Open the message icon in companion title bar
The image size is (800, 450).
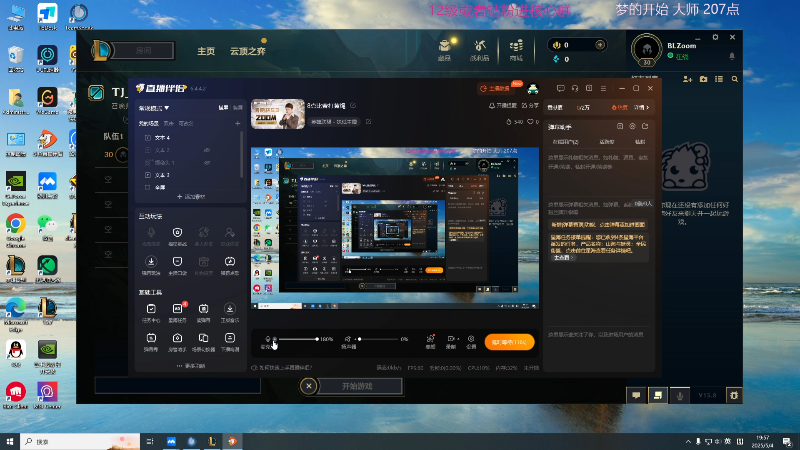pyautogui.click(x=561, y=88)
